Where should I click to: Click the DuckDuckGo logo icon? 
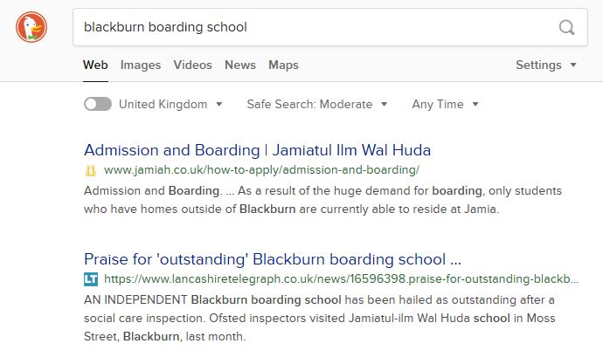pos(32,27)
